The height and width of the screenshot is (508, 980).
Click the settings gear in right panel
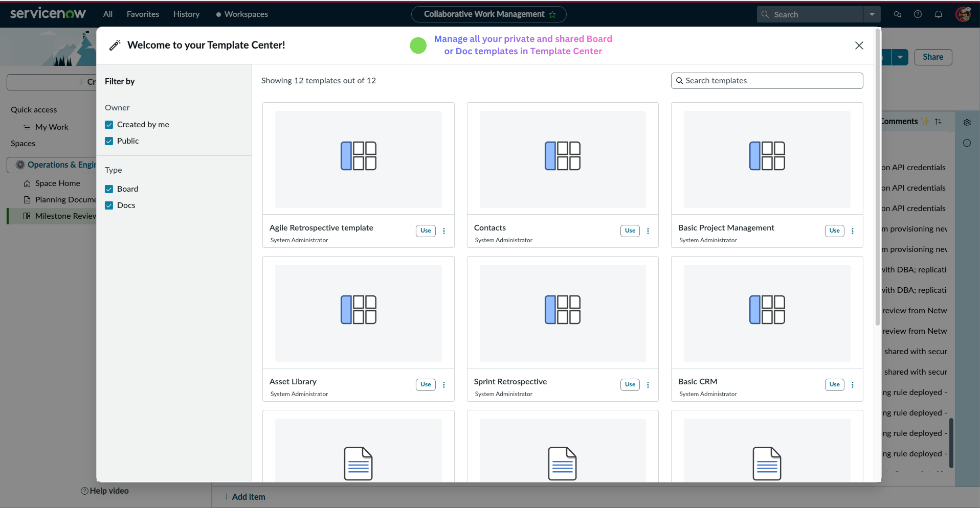click(967, 123)
